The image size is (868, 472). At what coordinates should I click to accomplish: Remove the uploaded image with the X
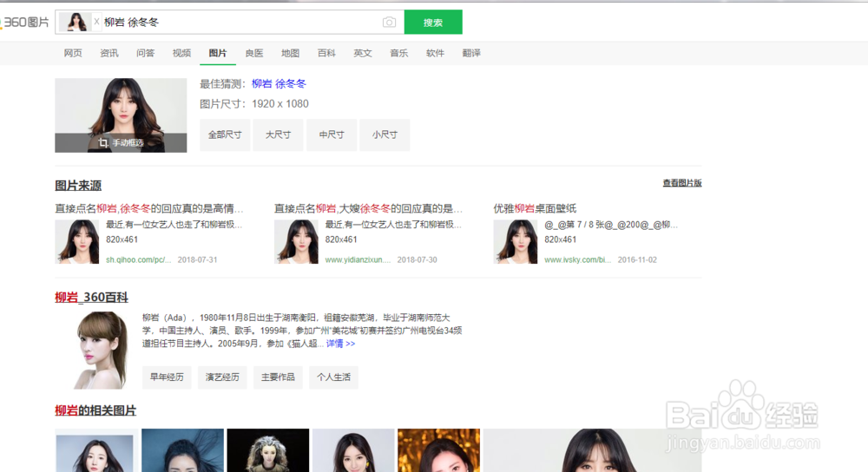(96, 22)
